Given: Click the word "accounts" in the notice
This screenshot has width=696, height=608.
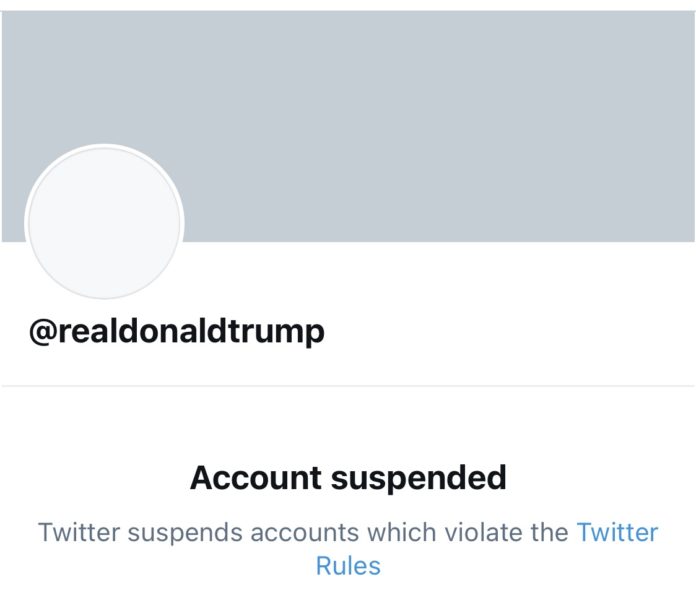Looking at the screenshot, I should [x=304, y=533].
